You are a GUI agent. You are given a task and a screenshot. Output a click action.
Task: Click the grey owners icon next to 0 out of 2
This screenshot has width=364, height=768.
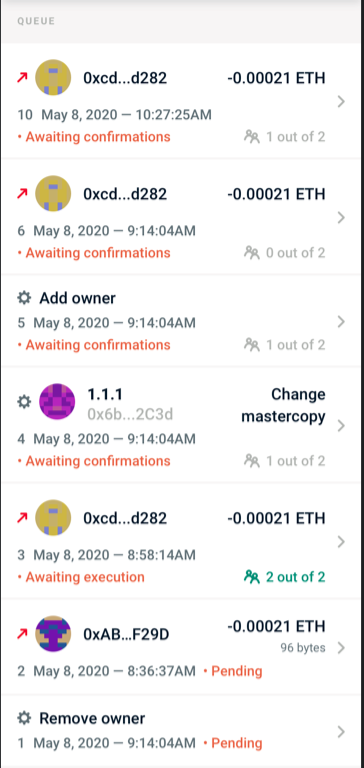tap(252, 253)
